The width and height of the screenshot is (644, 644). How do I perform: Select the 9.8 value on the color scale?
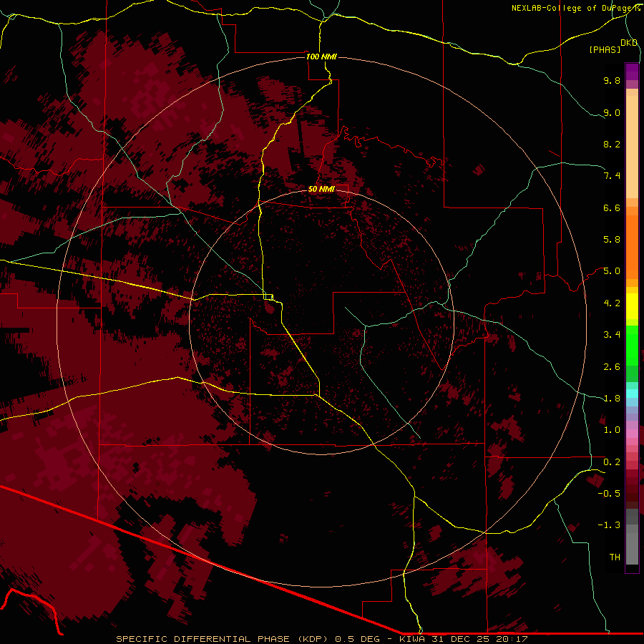point(612,80)
